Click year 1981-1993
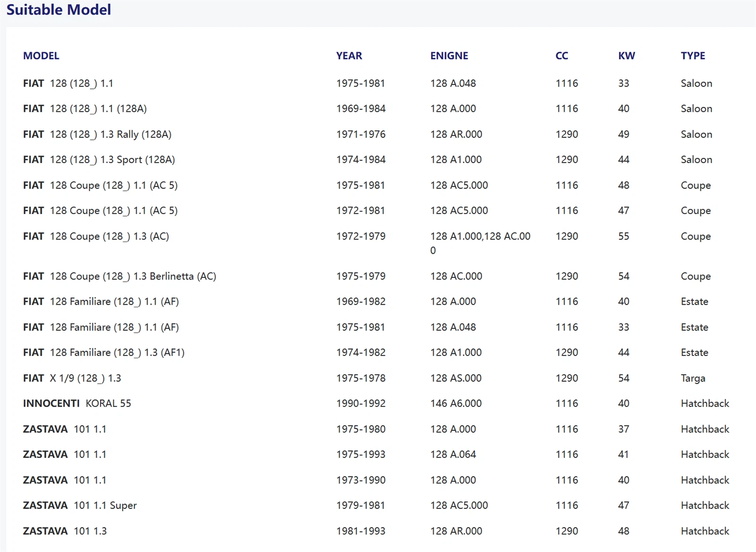 click(x=361, y=531)
